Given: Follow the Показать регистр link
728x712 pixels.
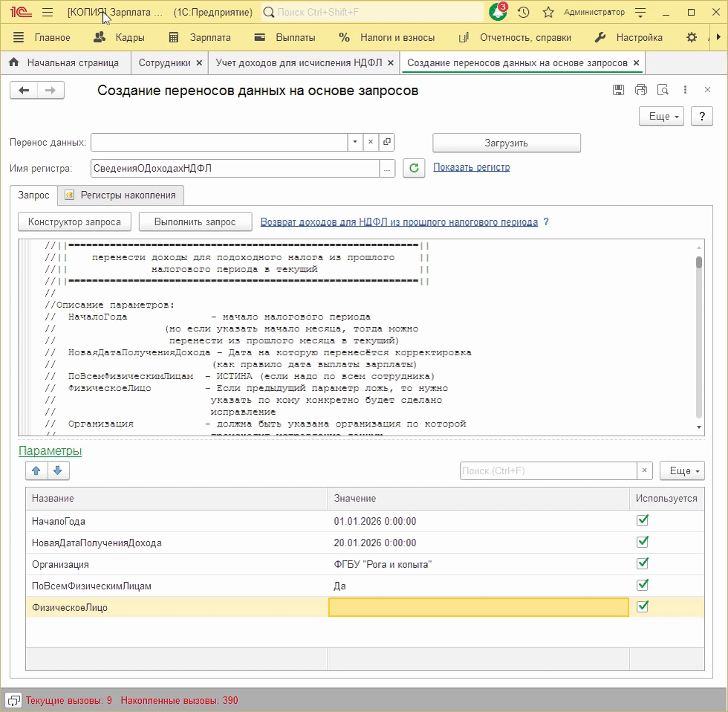Looking at the screenshot, I should pyautogui.click(x=471, y=167).
